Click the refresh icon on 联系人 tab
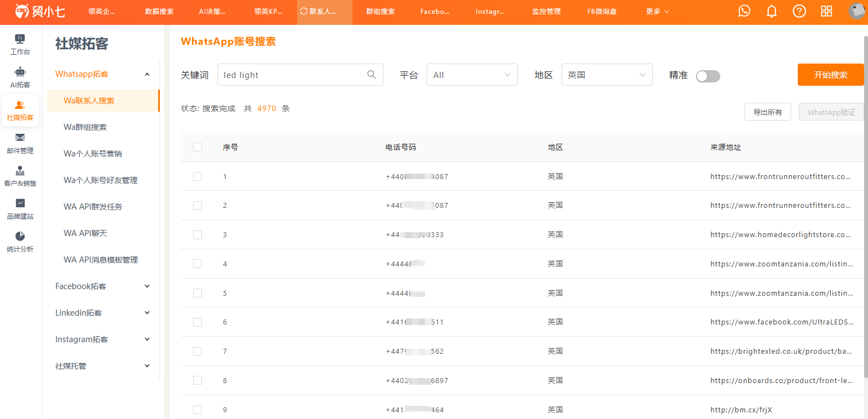The image size is (868, 419). [304, 11]
